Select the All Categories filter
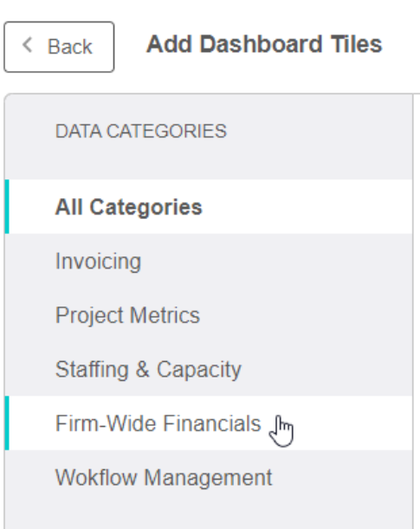Image resolution: width=420 pixels, height=529 pixels. (209, 206)
